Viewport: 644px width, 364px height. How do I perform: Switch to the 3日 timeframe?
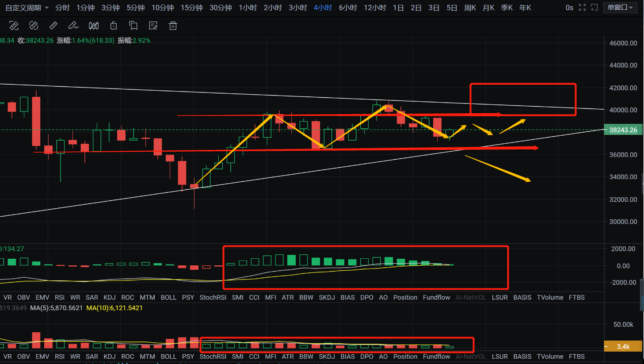[x=434, y=8]
